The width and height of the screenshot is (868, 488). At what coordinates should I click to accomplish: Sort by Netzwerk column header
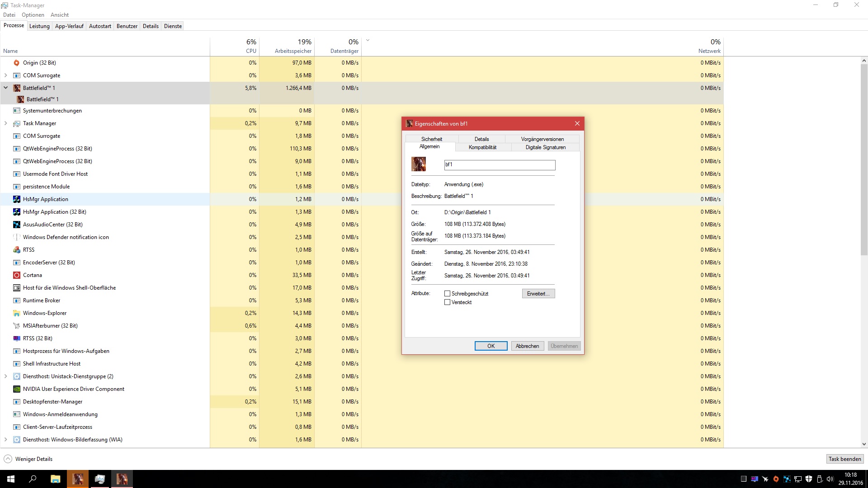(542, 46)
